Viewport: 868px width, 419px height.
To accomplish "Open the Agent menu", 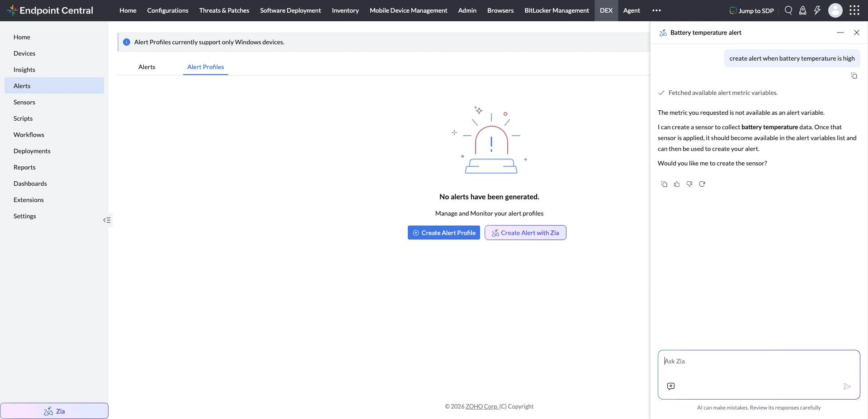I will click(632, 10).
